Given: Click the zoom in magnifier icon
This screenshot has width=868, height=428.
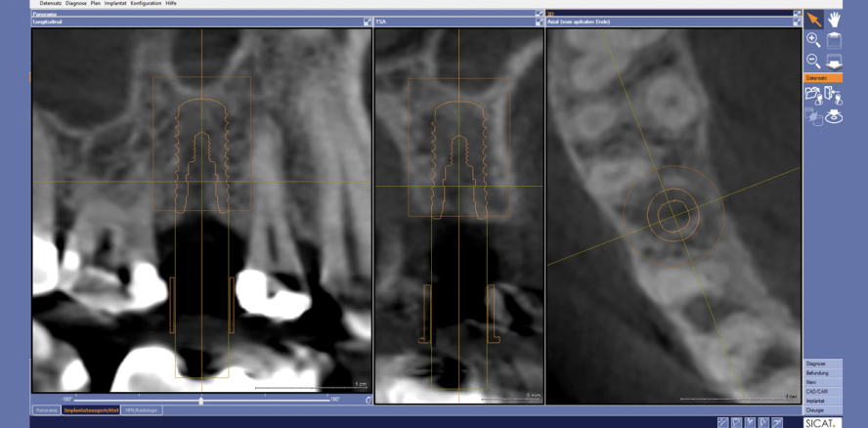Looking at the screenshot, I should 813,39.
